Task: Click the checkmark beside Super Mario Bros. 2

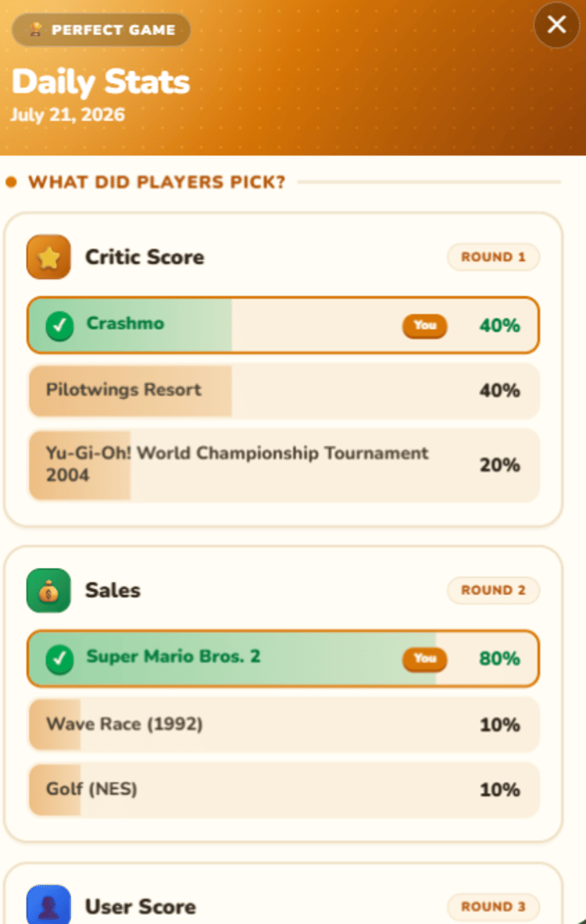Action: coord(60,659)
